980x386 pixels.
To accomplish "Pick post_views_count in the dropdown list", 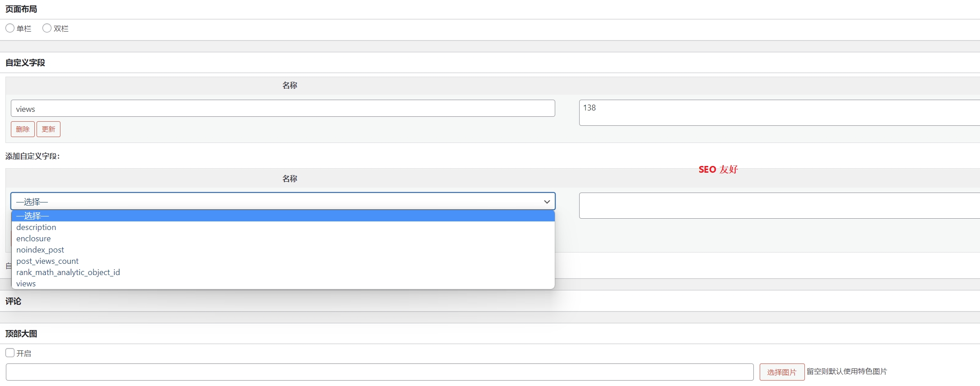I will [47, 261].
